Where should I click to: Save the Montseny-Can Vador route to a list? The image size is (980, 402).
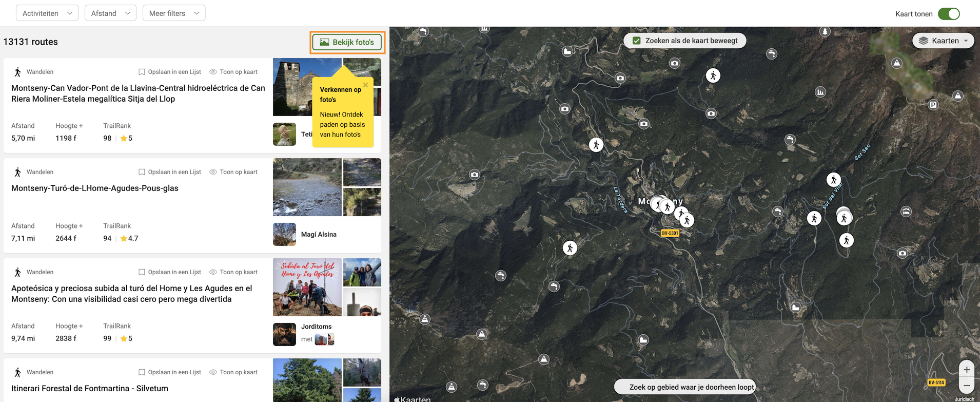click(170, 72)
